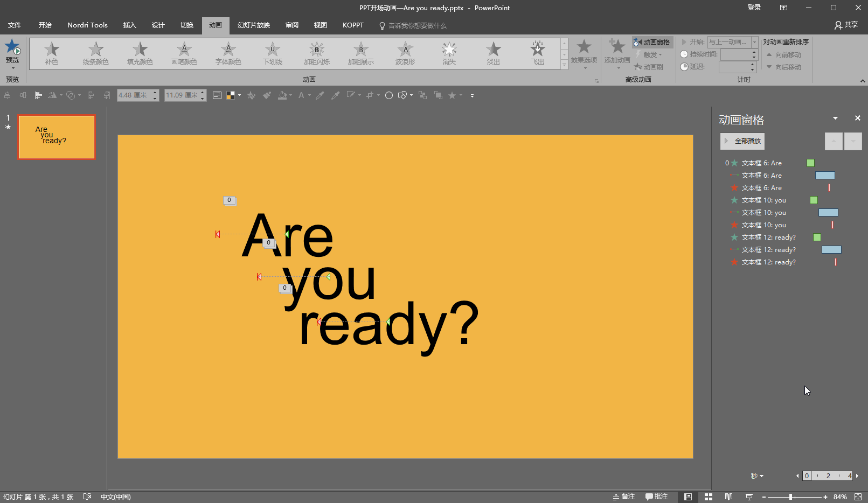This screenshot has width=868, height=503.
Task: Click the animation pane move down arrow
Action: (x=853, y=141)
